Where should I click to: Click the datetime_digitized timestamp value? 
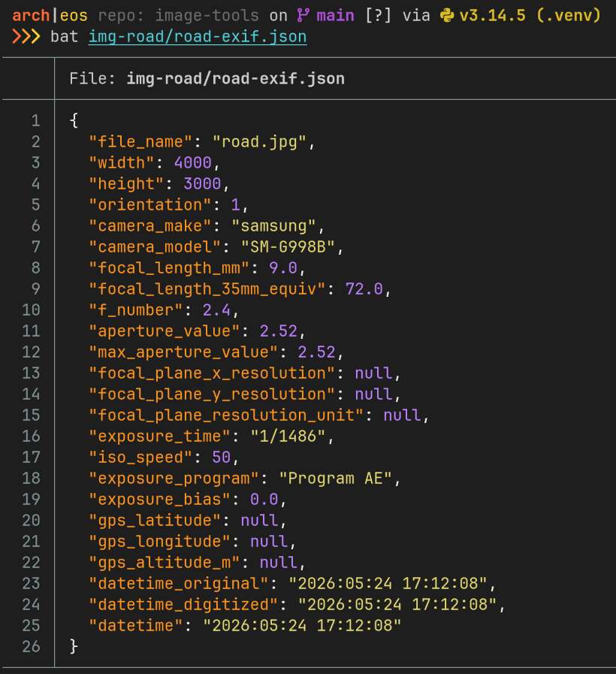397,605
